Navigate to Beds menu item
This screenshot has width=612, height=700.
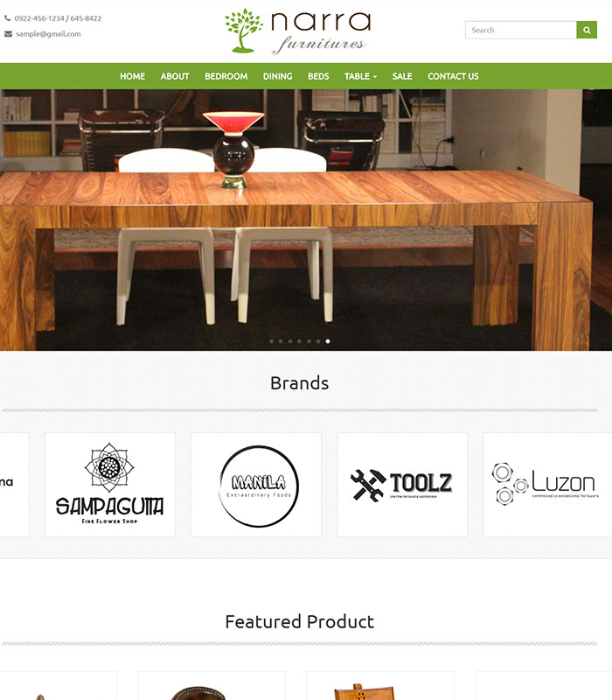tap(318, 76)
